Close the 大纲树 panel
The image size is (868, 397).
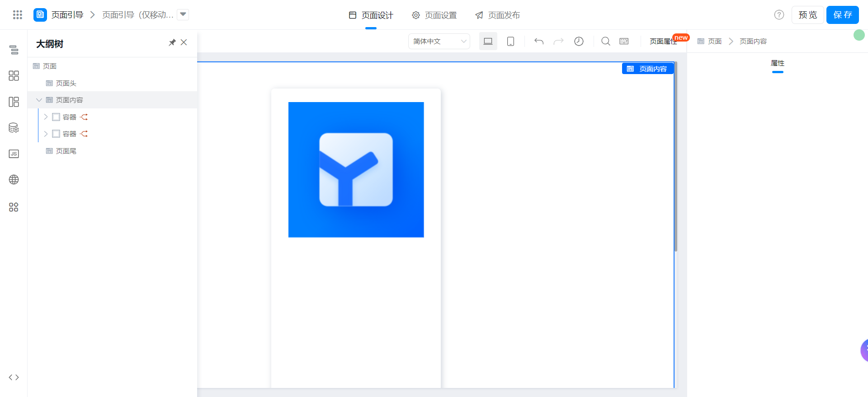coord(184,42)
